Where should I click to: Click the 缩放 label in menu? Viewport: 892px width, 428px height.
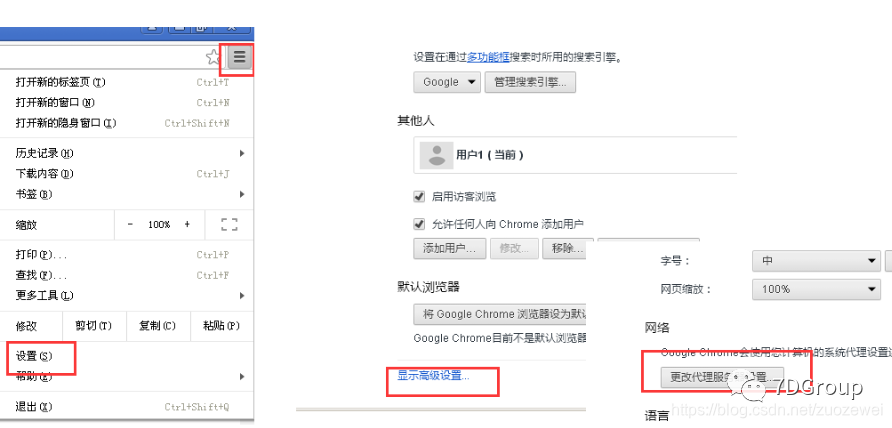[26, 224]
